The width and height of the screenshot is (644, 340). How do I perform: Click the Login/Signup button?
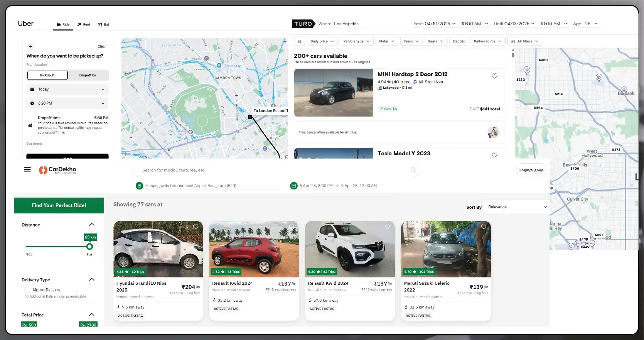click(x=531, y=170)
